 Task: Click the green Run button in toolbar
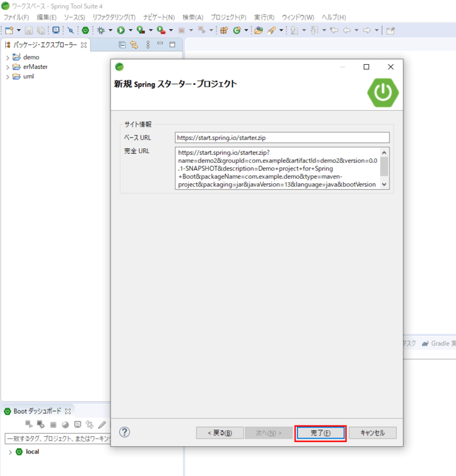121,30
